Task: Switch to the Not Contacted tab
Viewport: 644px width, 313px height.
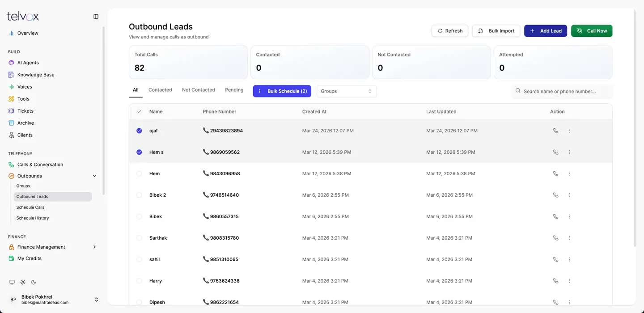Action: pos(199,90)
